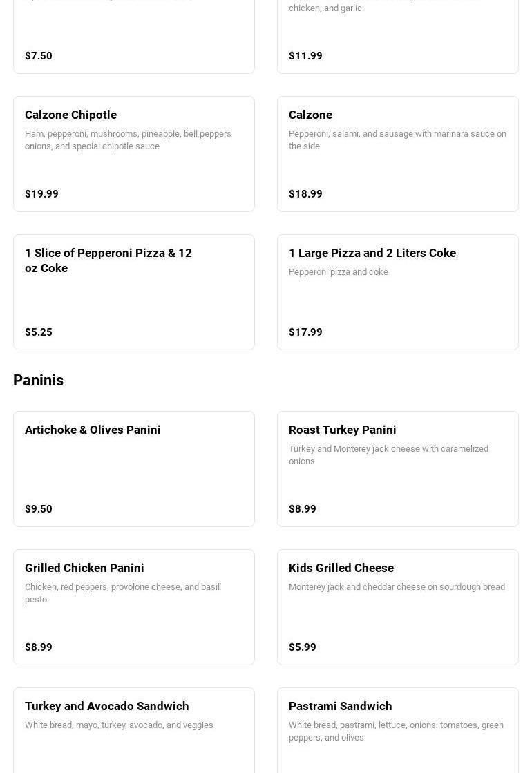Select the Pastrami Sandwich item

398,730
